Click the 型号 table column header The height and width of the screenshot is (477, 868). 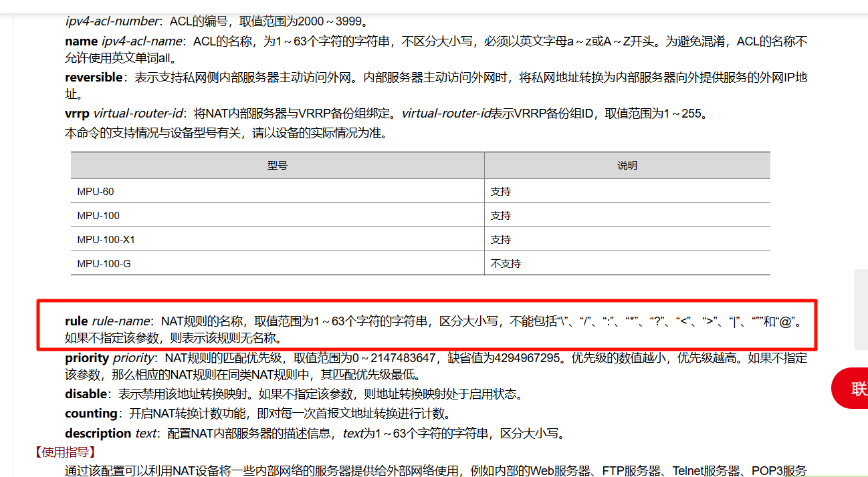click(278, 166)
